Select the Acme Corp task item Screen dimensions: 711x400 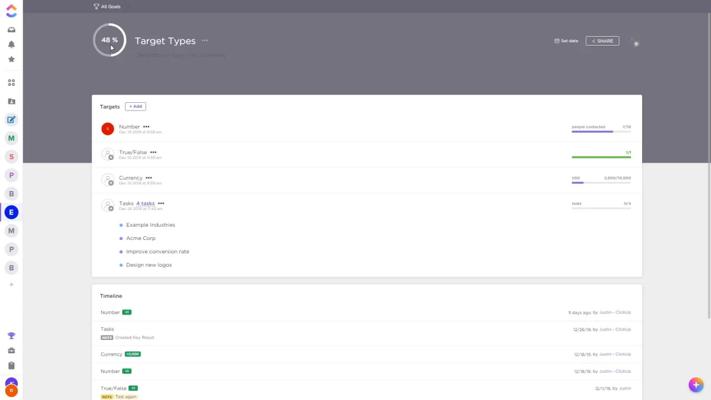[141, 238]
